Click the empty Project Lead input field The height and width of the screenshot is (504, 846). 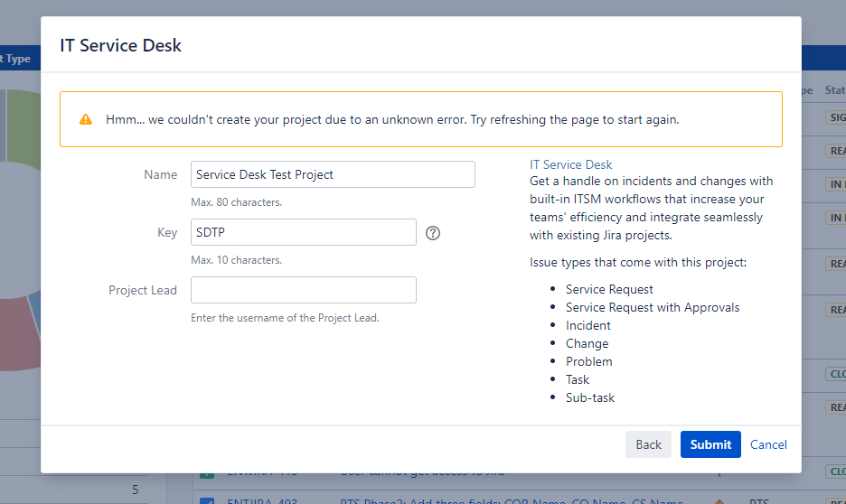pyautogui.click(x=303, y=290)
